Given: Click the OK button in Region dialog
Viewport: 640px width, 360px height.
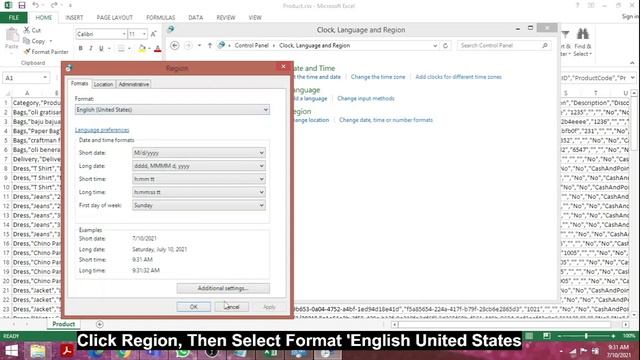Looking at the screenshot, I should point(194,307).
